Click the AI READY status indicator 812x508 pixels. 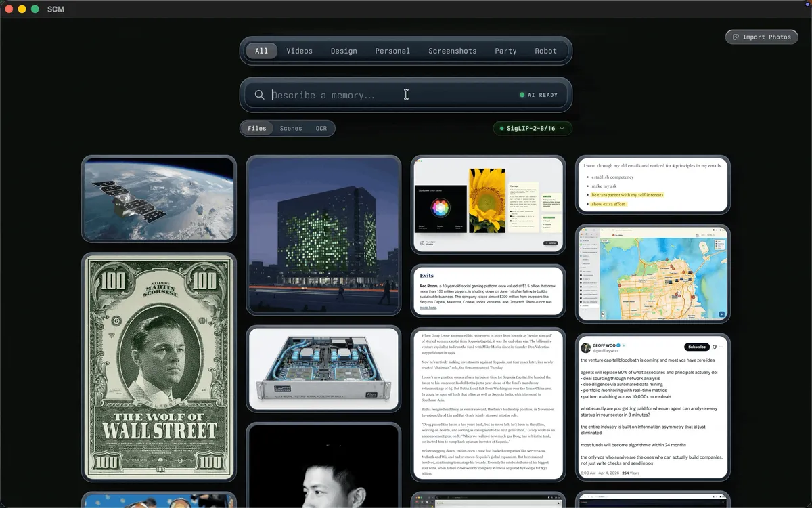click(539, 95)
